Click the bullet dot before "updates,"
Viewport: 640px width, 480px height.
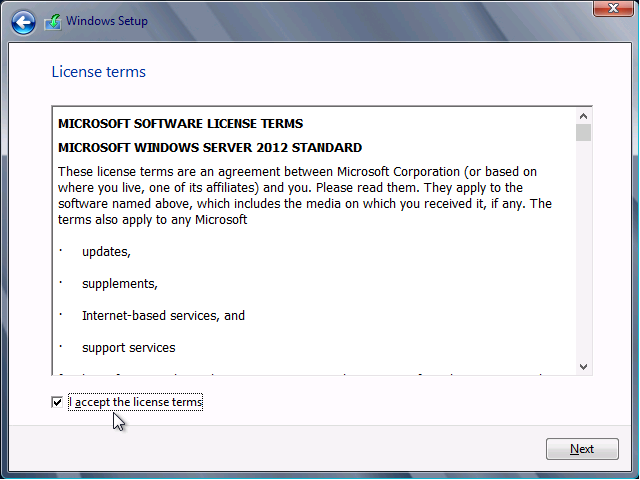[x=60, y=251]
